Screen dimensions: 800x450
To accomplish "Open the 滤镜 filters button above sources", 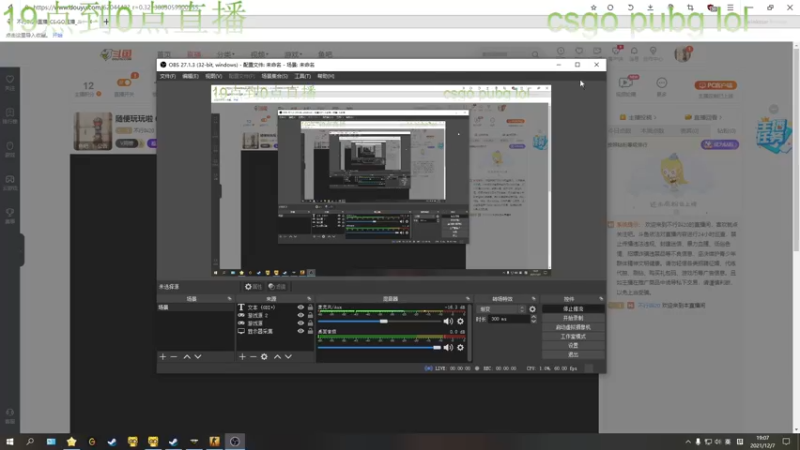I will point(277,287).
